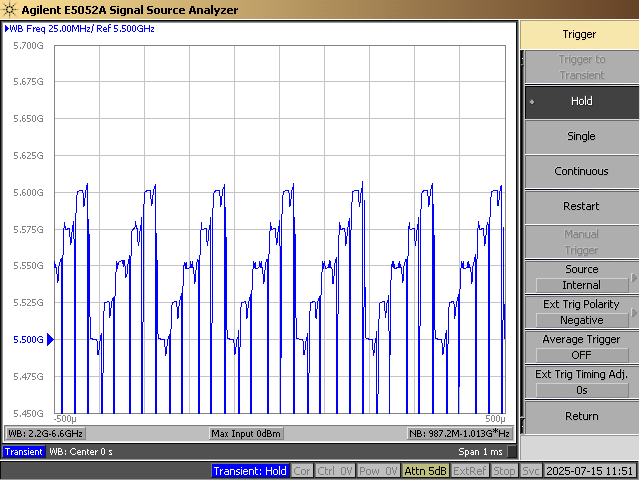This screenshot has width=640, height=480.
Task: Click the Trigger menu header
Action: pyautogui.click(x=579, y=35)
